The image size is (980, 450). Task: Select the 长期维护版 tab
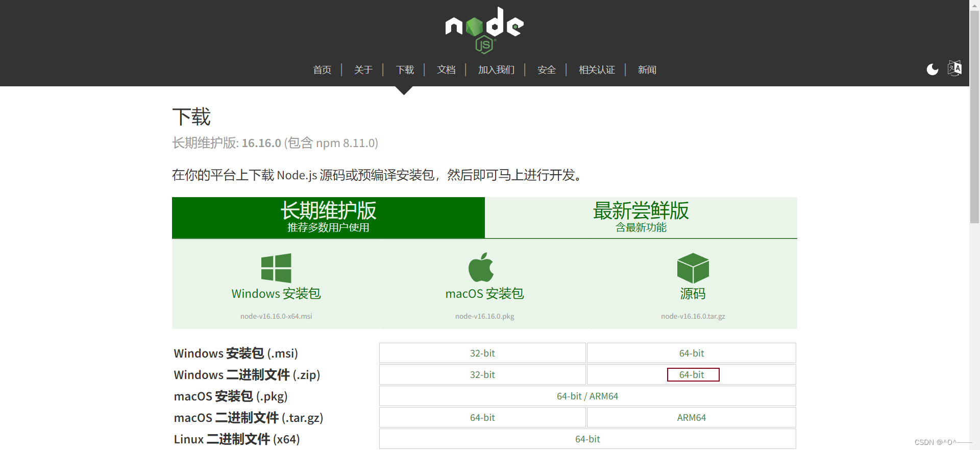[x=328, y=218]
